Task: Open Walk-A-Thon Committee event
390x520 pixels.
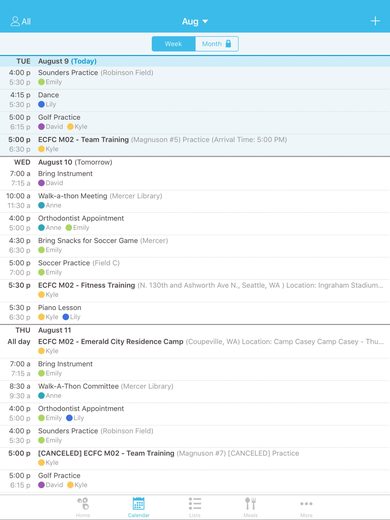Action: point(195,391)
